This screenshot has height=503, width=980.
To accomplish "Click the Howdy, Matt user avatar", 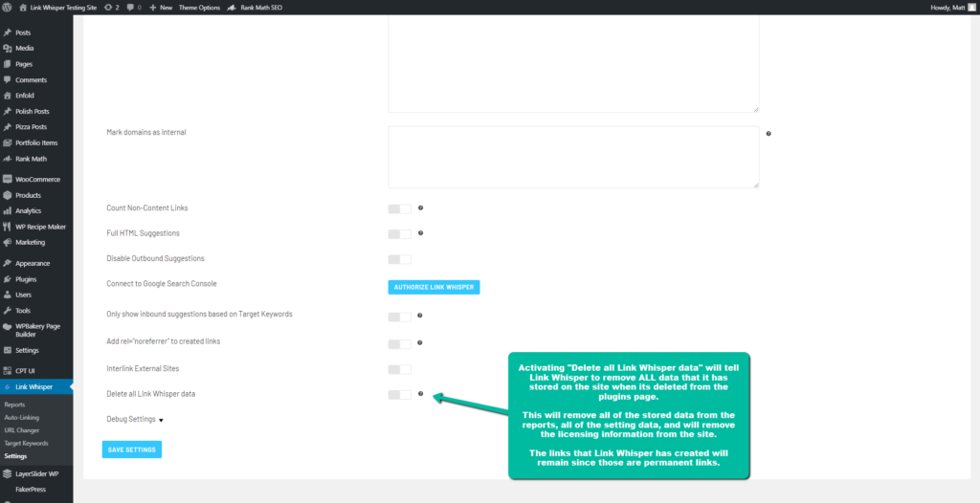I will [x=972, y=8].
